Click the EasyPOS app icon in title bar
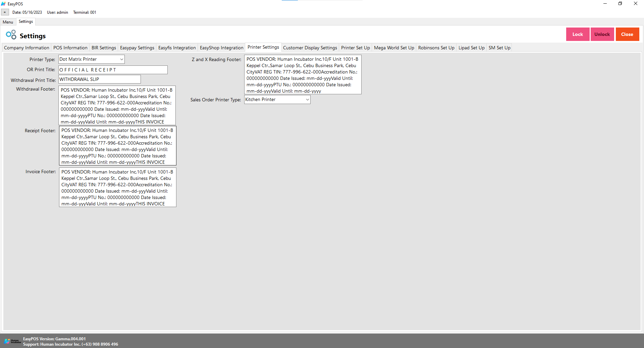Screen dimensions: 644x348 coord(3,4)
